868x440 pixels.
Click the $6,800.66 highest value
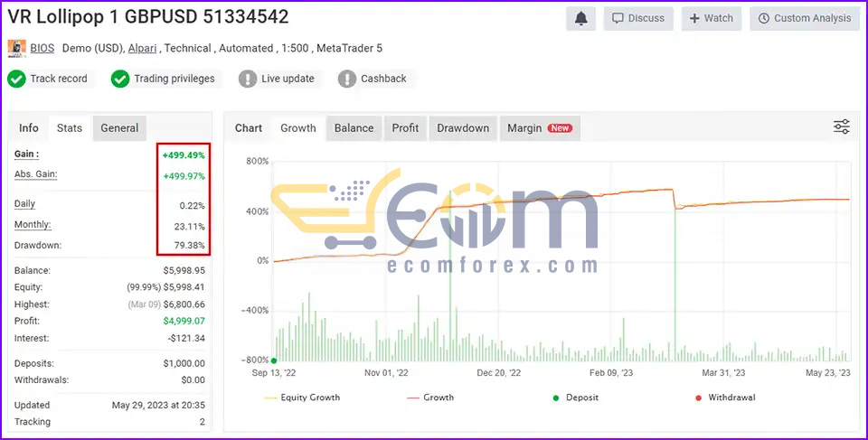[x=184, y=304]
